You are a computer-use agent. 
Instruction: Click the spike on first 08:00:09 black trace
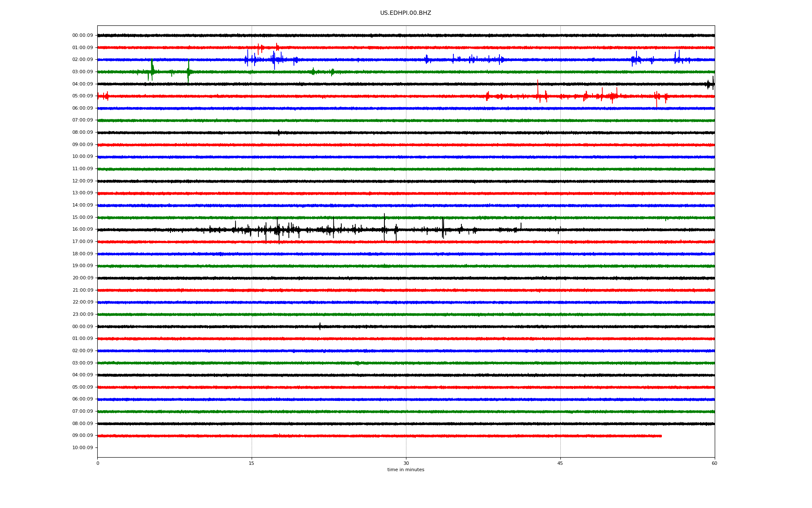(279, 133)
